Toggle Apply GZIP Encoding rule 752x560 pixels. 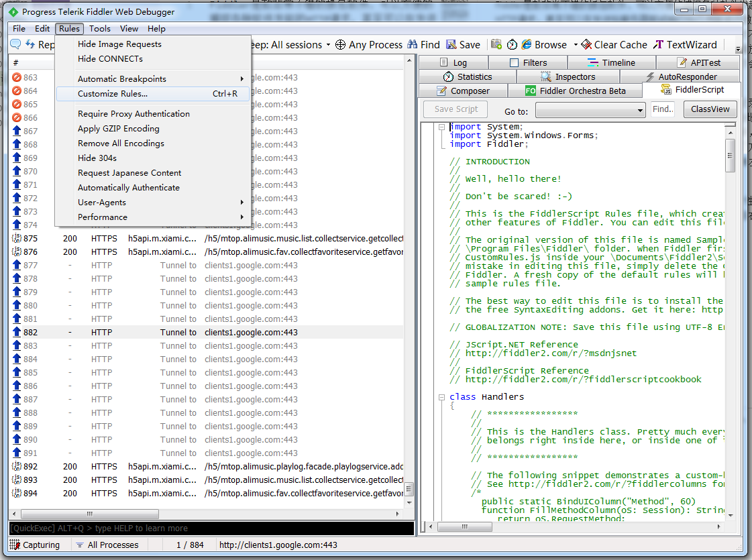119,129
